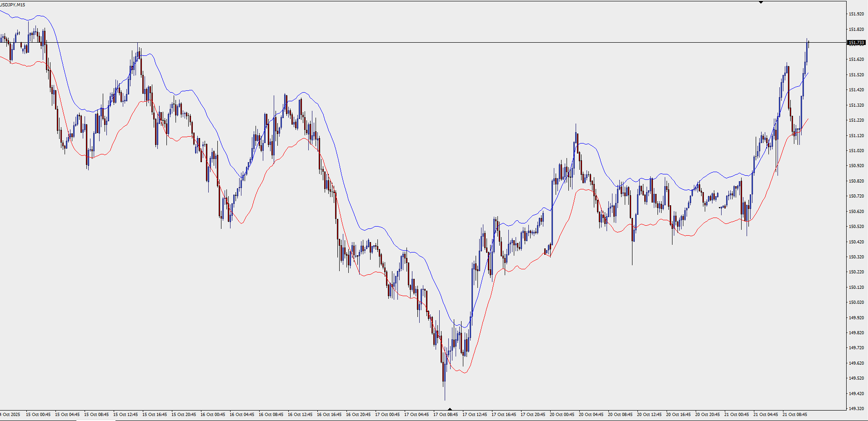Click the 150.520 price scale label
Screen dimensions: 868x421
pos(856,227)
